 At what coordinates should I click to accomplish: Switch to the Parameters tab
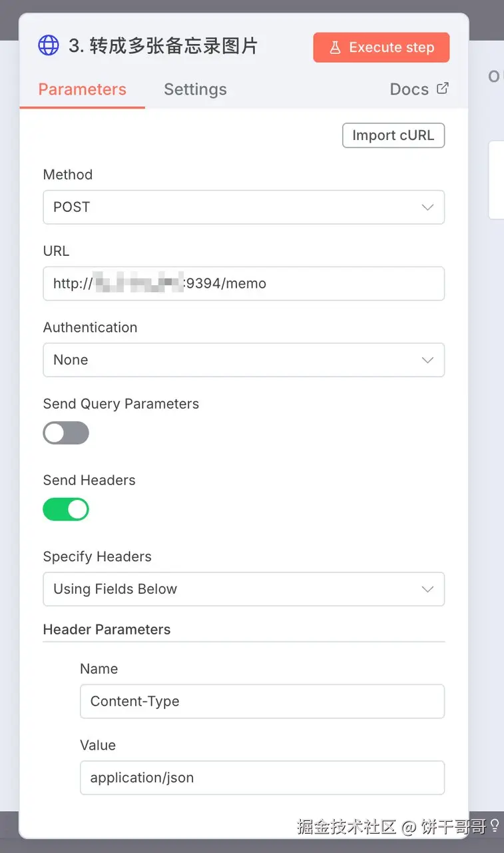(x=82, y=89)
